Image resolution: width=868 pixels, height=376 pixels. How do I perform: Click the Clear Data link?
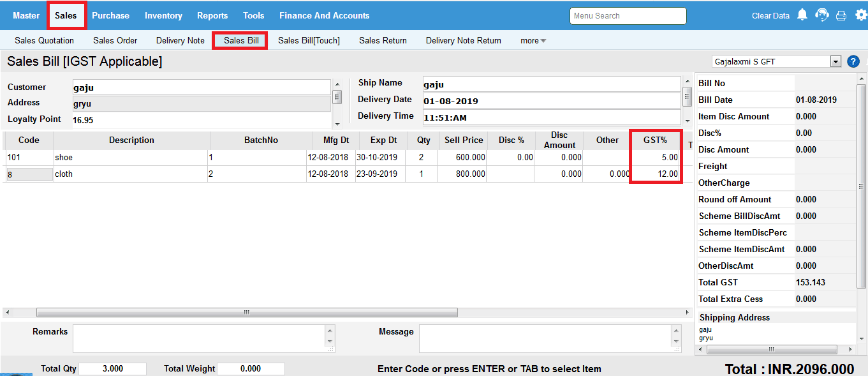tap(770, 16)
